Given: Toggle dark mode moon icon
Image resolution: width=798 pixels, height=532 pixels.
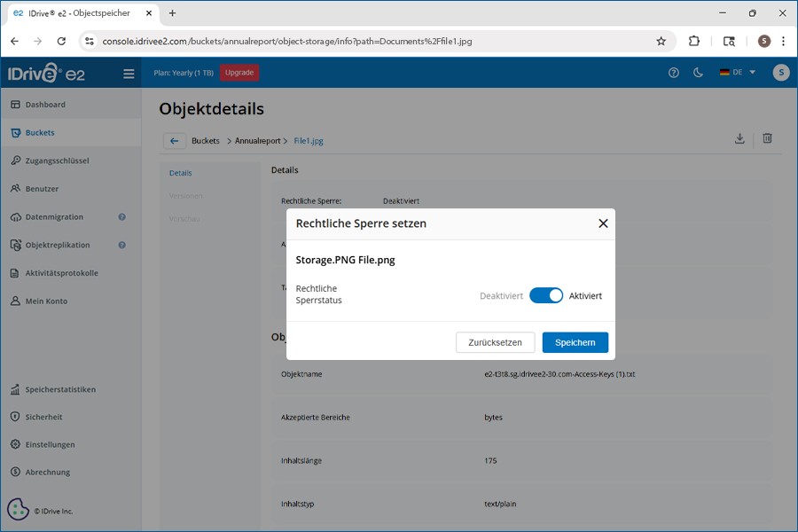Looking at the screenshot, I should [x=698, y=73].
